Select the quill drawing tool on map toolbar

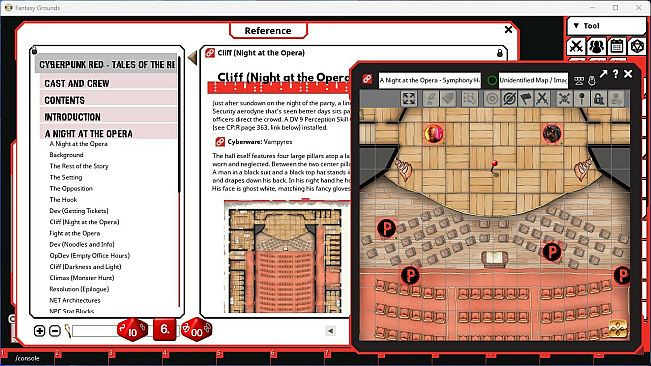tap(431, 99)
